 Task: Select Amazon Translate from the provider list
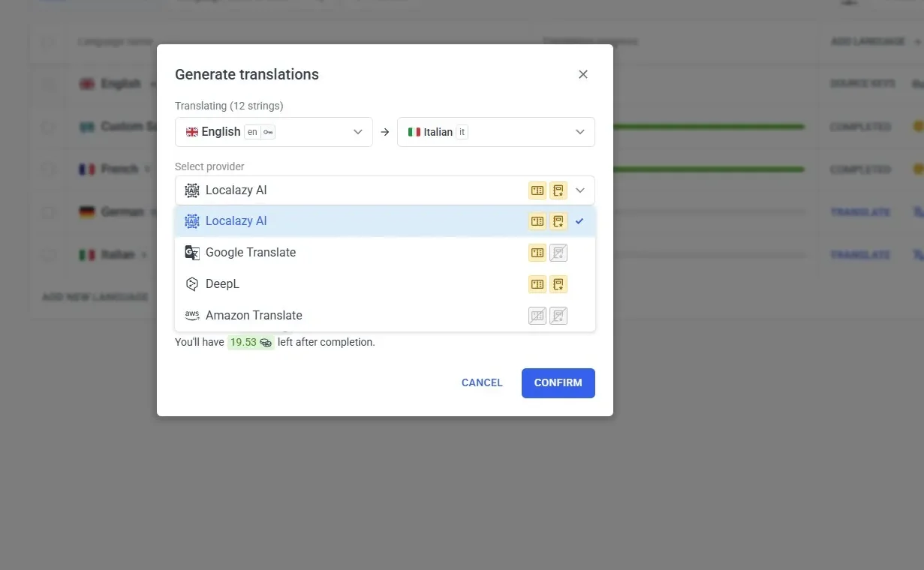pos(385,316)
